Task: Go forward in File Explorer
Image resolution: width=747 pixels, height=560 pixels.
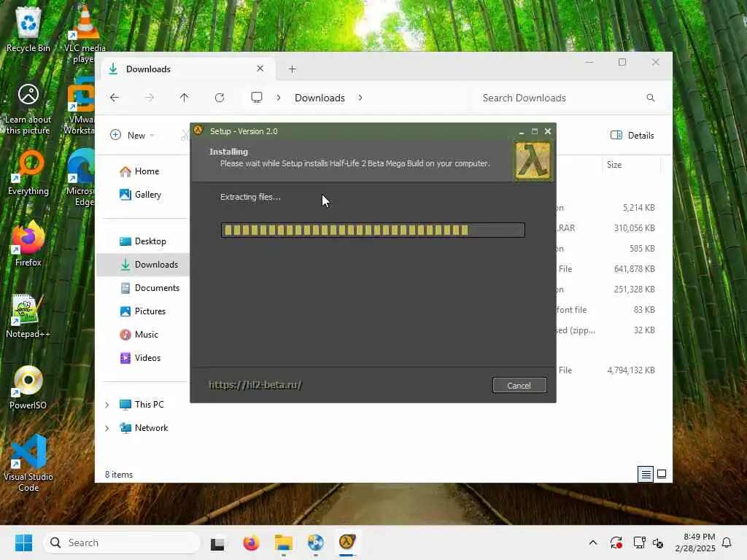Action: click(x=150, y=98)
